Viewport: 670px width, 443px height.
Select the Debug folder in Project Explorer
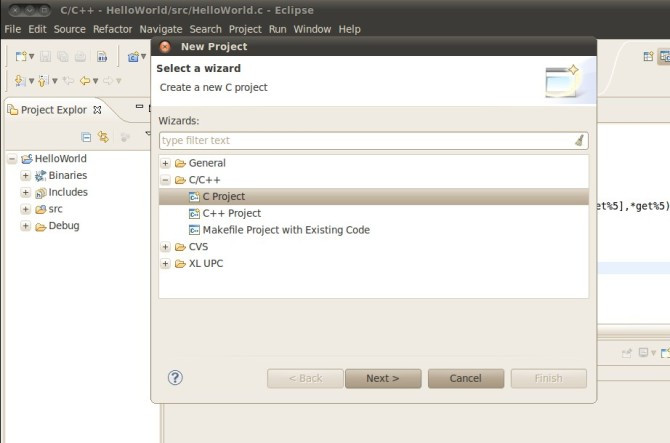tap(64, 226)
